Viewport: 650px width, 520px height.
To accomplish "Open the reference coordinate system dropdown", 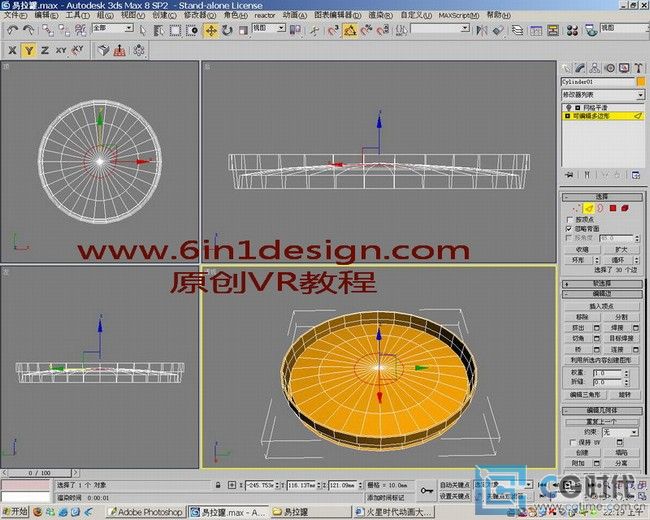I will tap(269, 28).
